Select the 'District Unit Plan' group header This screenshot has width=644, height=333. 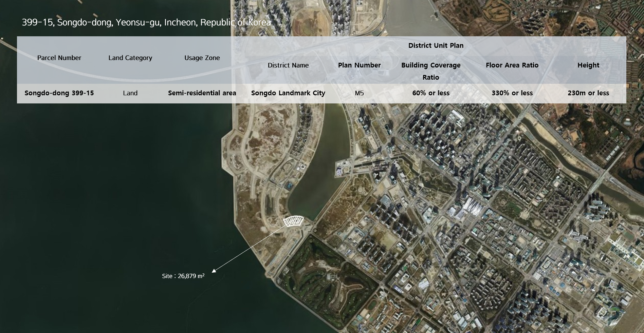pos(436,45)
